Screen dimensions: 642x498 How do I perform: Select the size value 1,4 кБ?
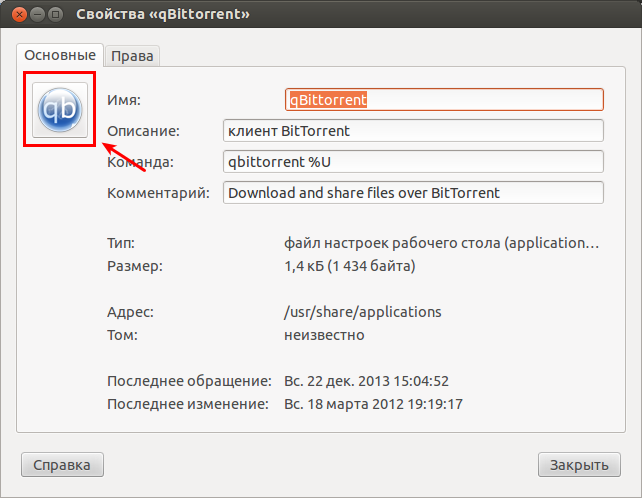click(x=350, y=266)
